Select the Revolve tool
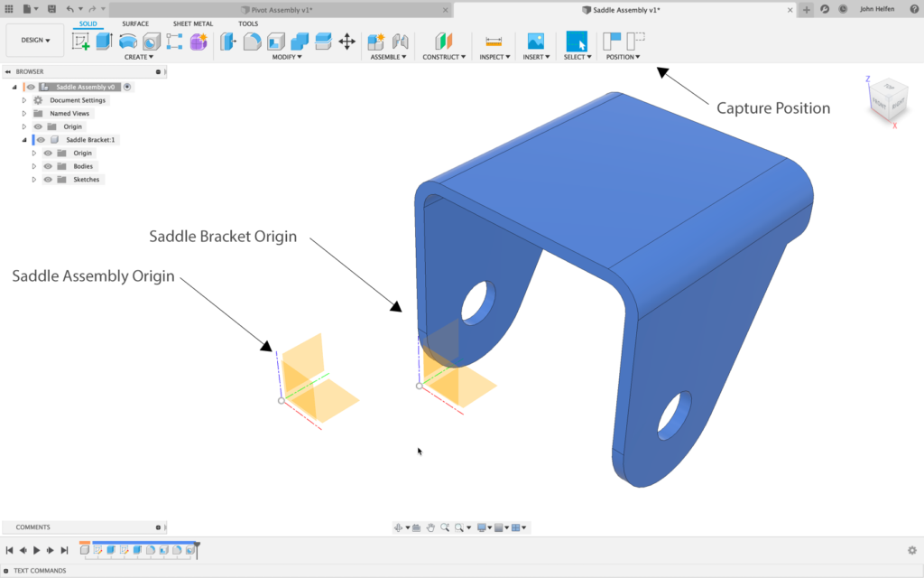The image size is (924, 578). pyautogui.click(x=128, y=42)
